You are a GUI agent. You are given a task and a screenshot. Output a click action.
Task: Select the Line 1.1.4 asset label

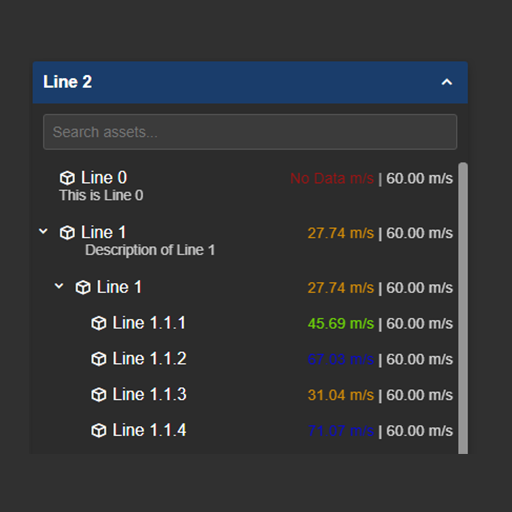tap(149, 430)
